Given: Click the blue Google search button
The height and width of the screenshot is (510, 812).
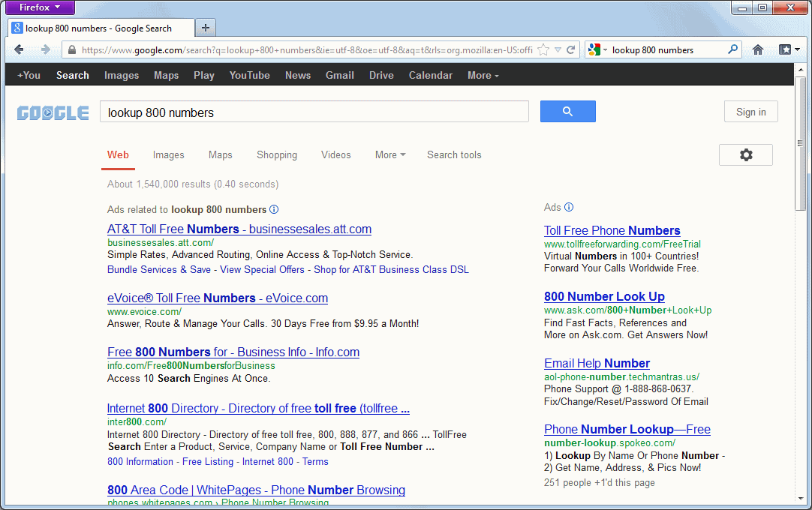Looking at the screenshot, I should click(567, 111).
